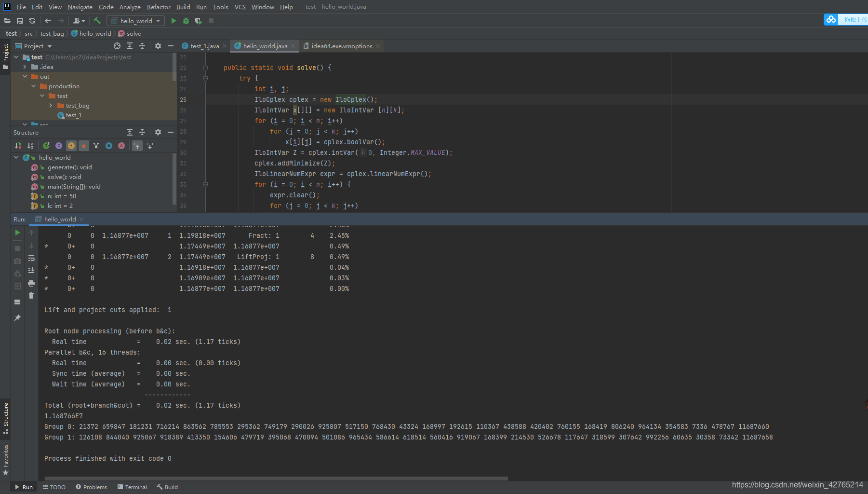Select generate(): void in Structure
The width and height of the screenshot is (868, 494).
coord(69,167)
